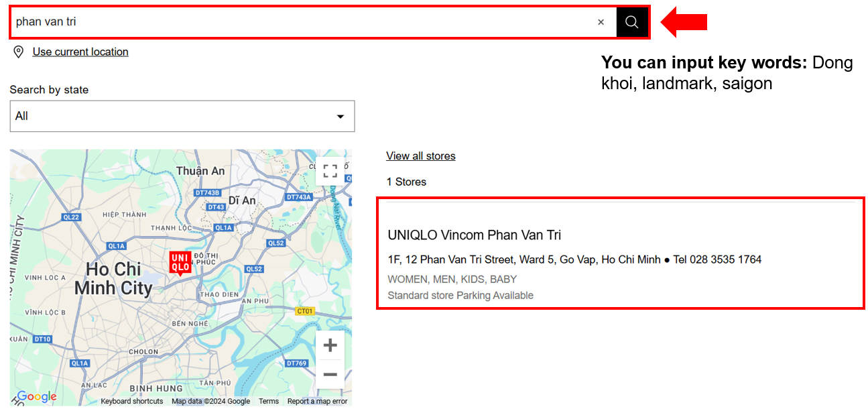This screenshot has height=413, width=868.
Task: Click the Map data ©2024 Google text
Action: (x=210, y=402)
